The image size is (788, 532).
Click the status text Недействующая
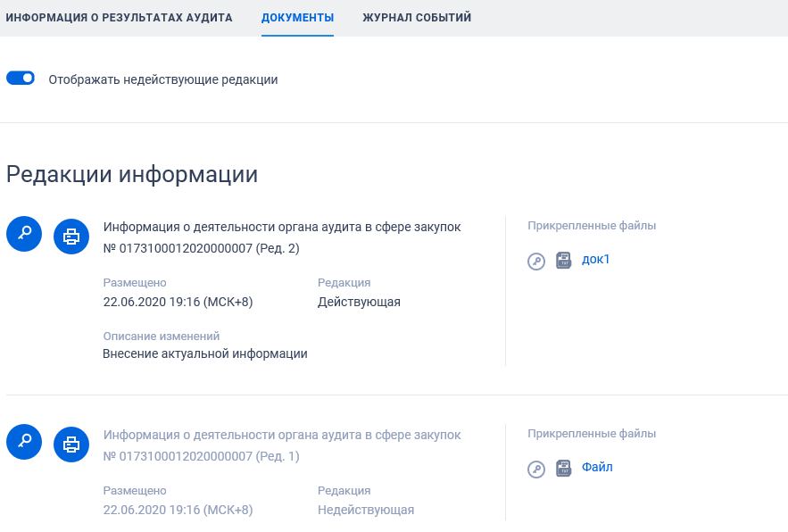(x=366, y=510)
